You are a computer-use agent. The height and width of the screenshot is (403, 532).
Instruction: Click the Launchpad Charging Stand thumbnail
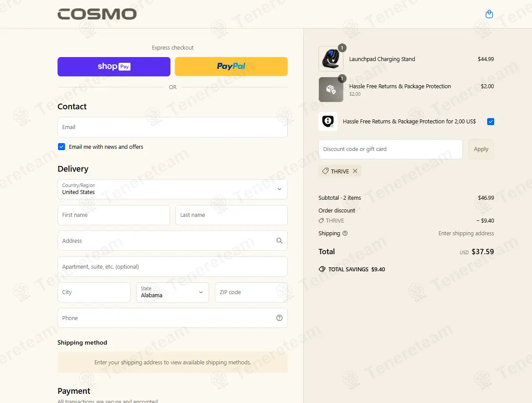click(x=331, y=59)
